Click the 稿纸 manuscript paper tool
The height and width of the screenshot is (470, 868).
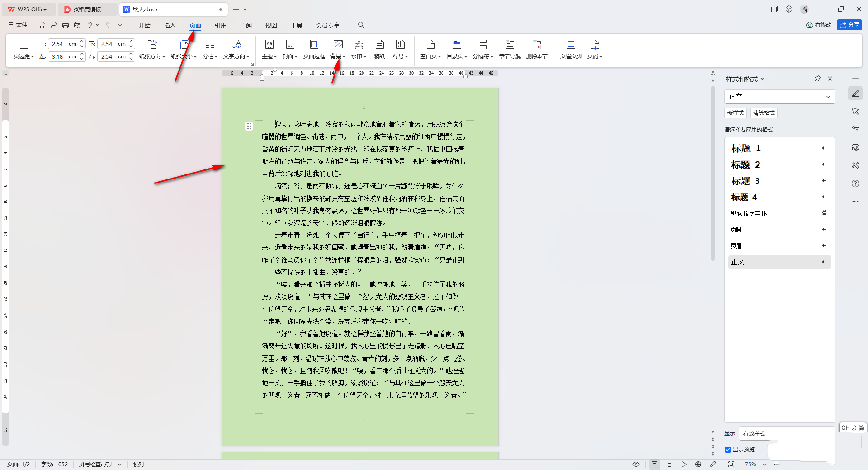coord(380,49)
